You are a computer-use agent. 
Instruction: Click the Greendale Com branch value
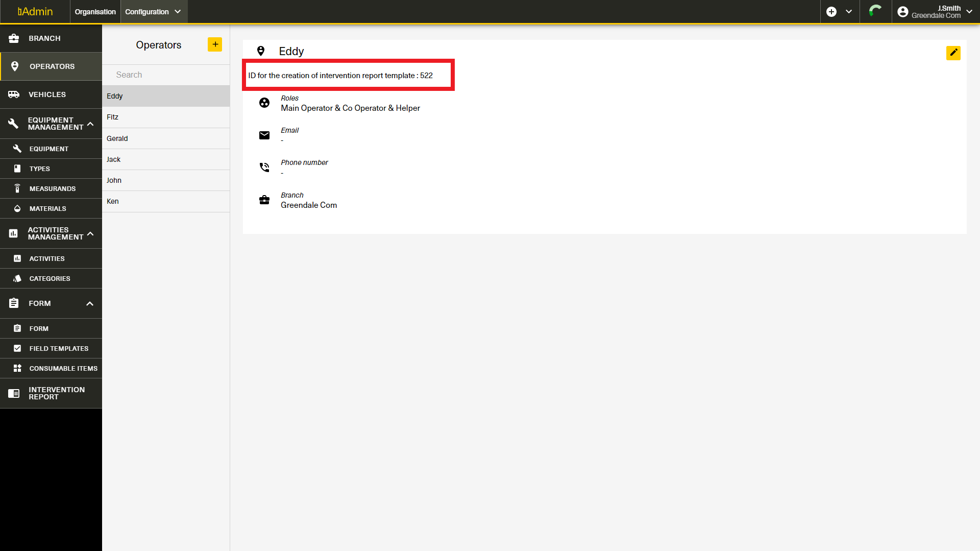309,205
